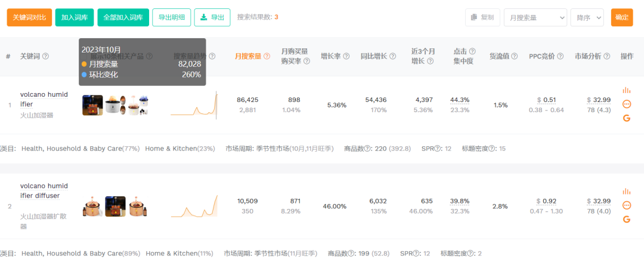Click the orange G icon in row one
Image resolution: width=644 pixels, height=265 pixels.
click(x=626, y=118)
